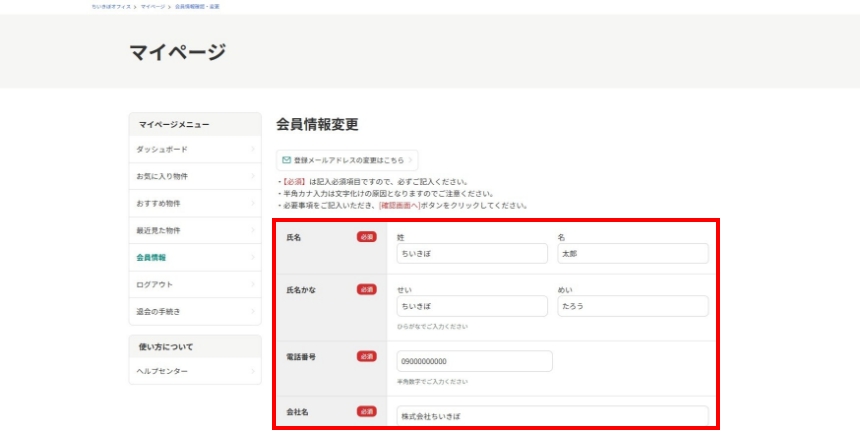Image resolution: width=860 pixels, height=431 pixels.
Task: Click the 電話番号 phone number field
Action: point(474,361)
